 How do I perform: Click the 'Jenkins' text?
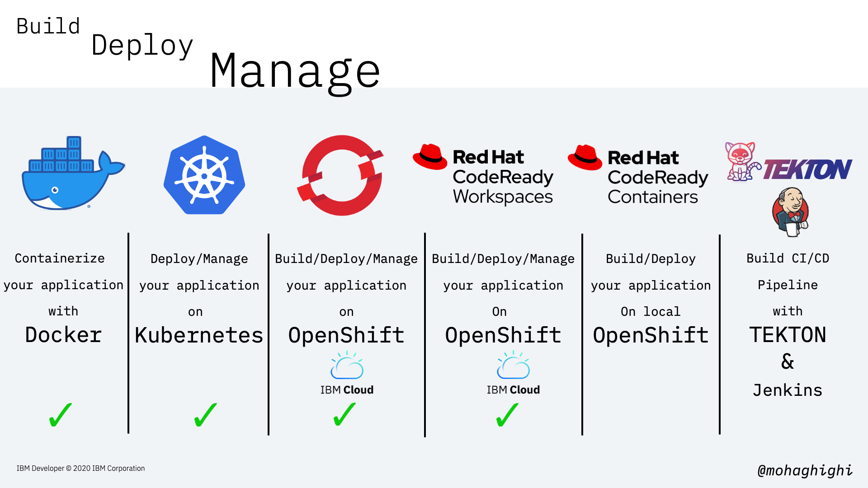[x=788, y=390]
